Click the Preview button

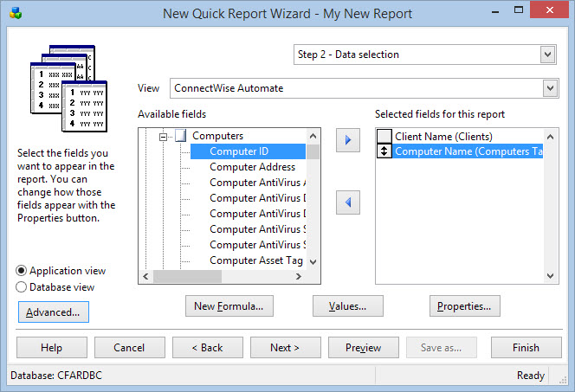364,347
